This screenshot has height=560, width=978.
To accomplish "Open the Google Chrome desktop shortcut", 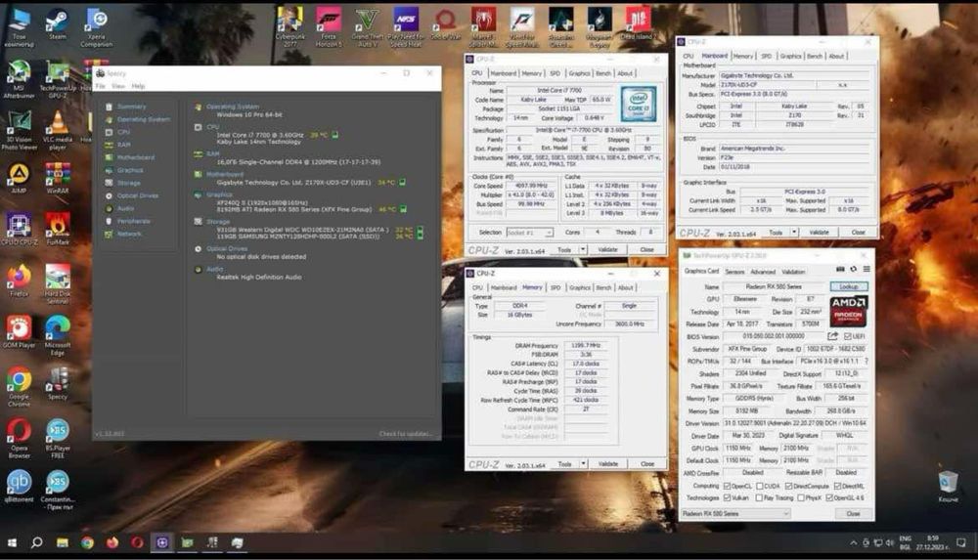I will (x=19, y=387).
